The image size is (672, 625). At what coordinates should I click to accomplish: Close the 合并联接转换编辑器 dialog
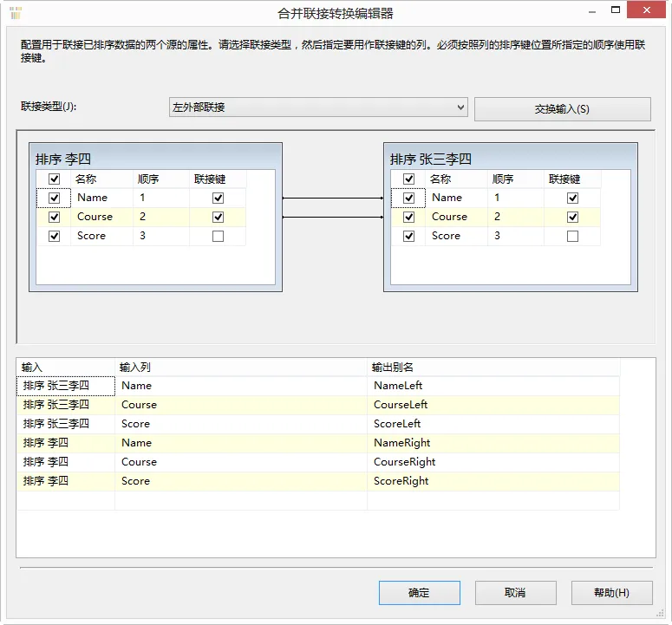click(x=646, y=10)
